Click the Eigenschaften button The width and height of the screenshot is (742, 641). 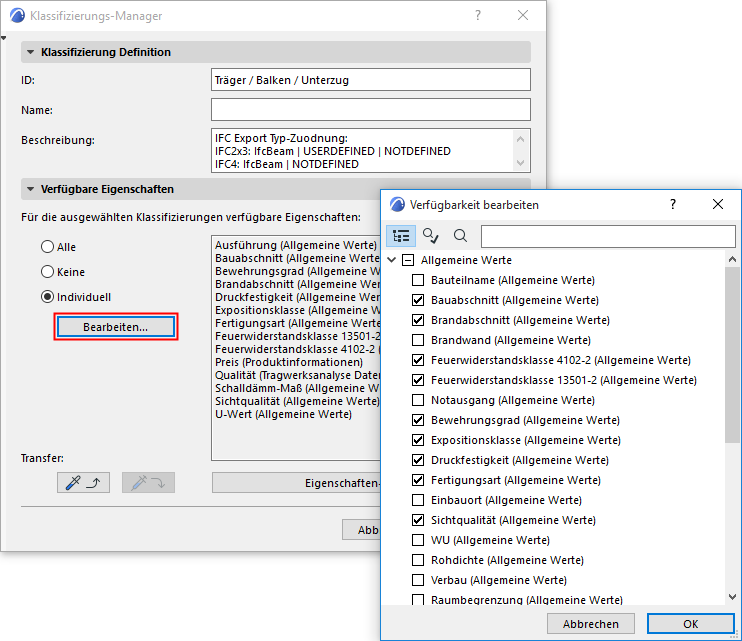(x=296, y=483)
